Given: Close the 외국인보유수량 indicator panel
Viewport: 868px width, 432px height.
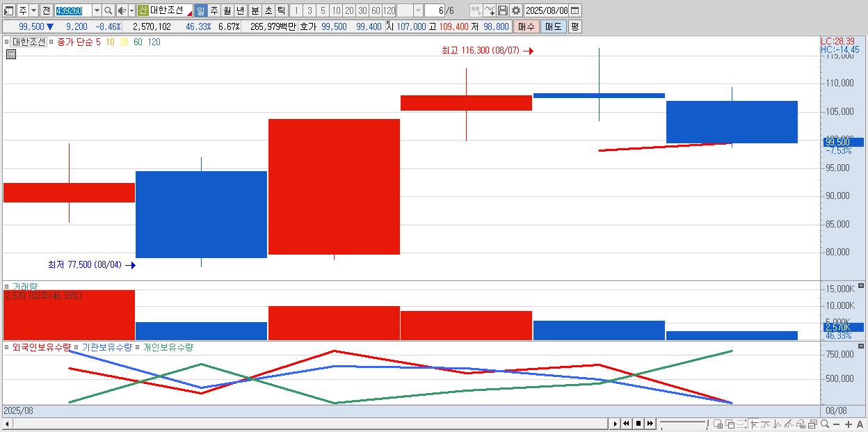Looking at the screenshot, I should [x=860, y=346].
